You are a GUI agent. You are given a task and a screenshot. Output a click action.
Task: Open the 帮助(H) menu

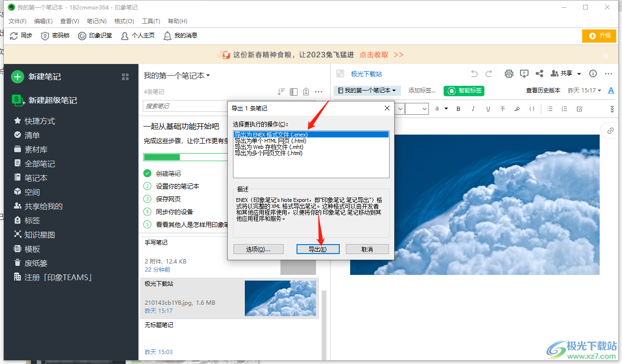(x=177, y=21)
